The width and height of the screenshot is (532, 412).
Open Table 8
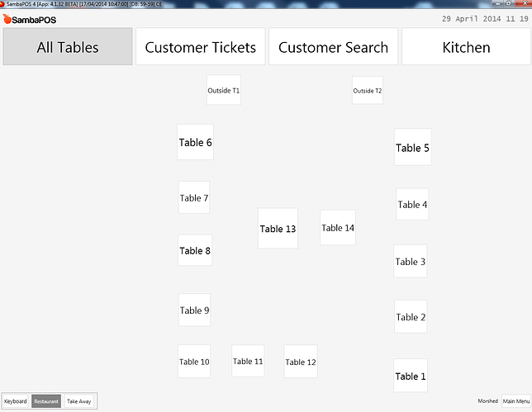point(195,250)
